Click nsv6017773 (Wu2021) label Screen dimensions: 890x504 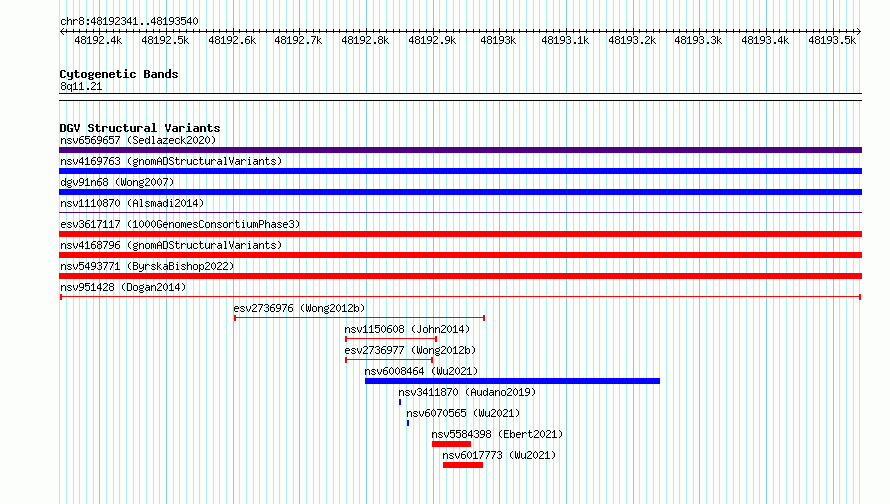[499, 455]
